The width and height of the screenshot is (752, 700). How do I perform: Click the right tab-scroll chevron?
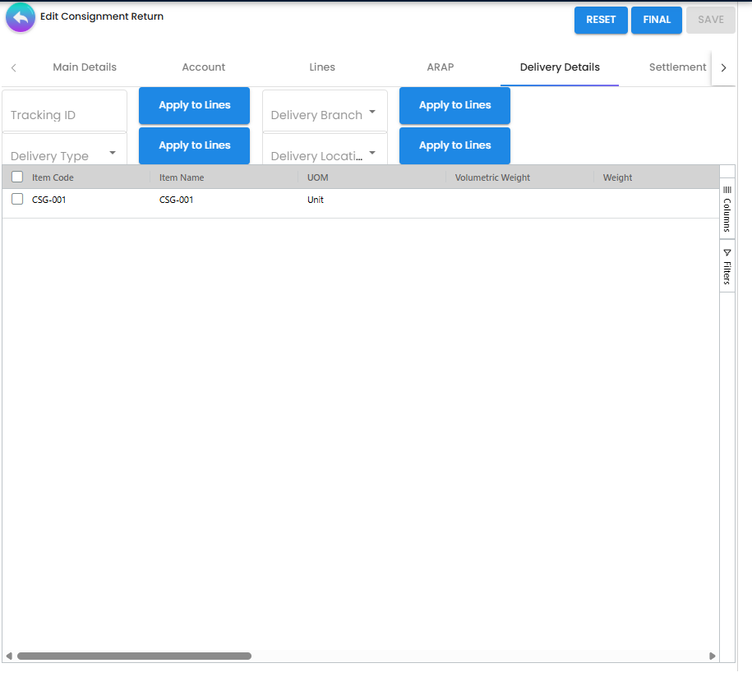point(722,67)
